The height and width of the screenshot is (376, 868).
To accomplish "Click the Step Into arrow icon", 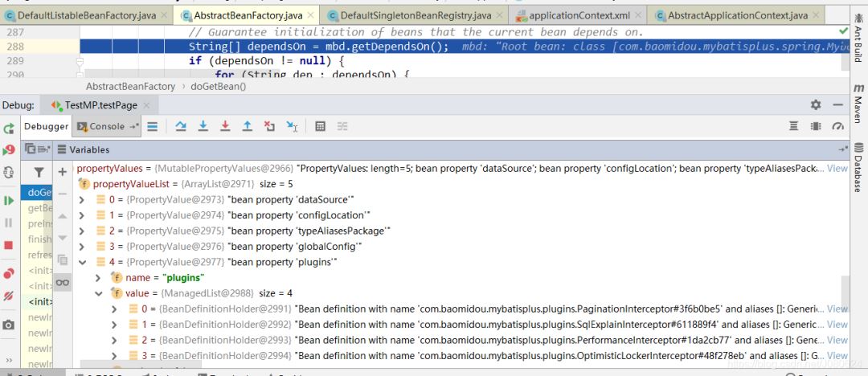I will click(203, 126).
